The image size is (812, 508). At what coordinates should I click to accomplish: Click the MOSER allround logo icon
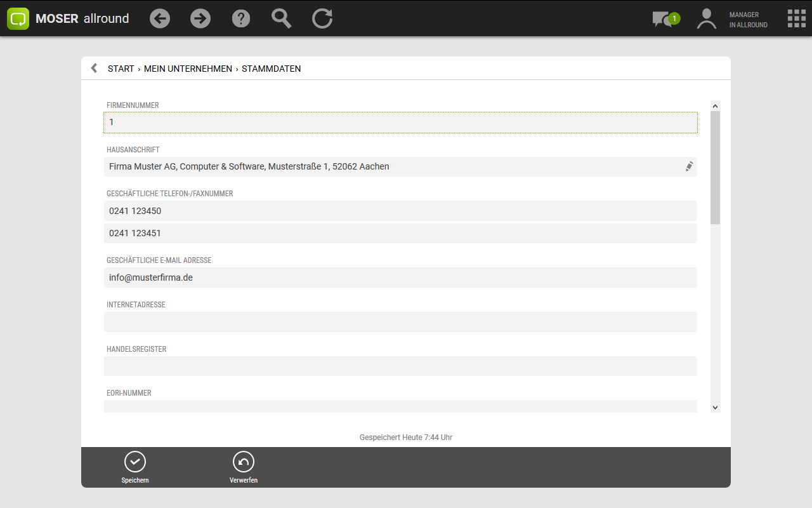[18, 18]
